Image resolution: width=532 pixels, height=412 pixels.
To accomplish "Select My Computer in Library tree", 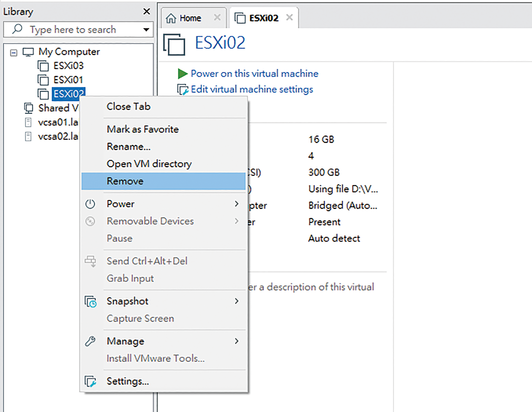I will click(69, 52).
